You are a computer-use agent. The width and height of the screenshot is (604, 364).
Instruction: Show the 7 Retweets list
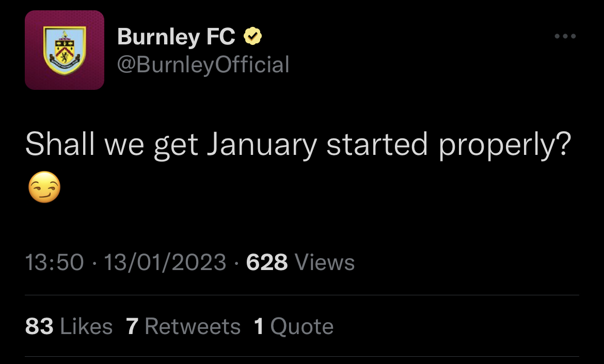183,326
